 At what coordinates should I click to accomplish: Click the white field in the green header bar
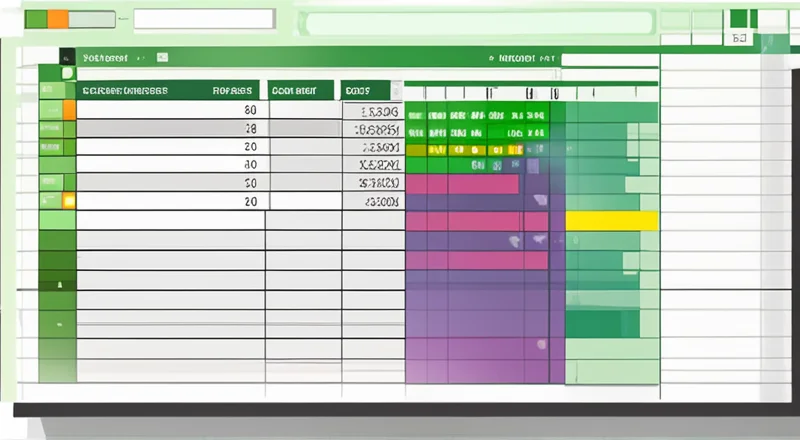pos(609,59)
